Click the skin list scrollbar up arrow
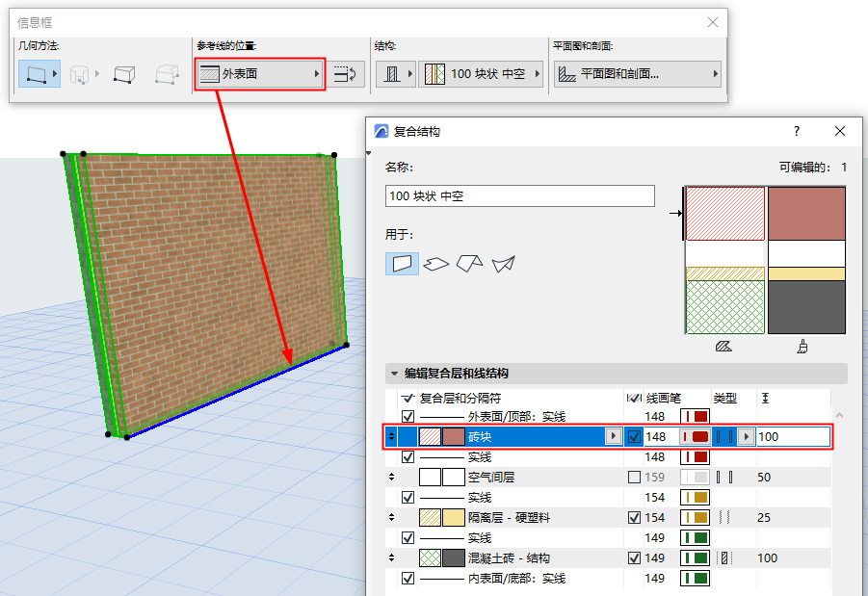 tap(839, 415)
